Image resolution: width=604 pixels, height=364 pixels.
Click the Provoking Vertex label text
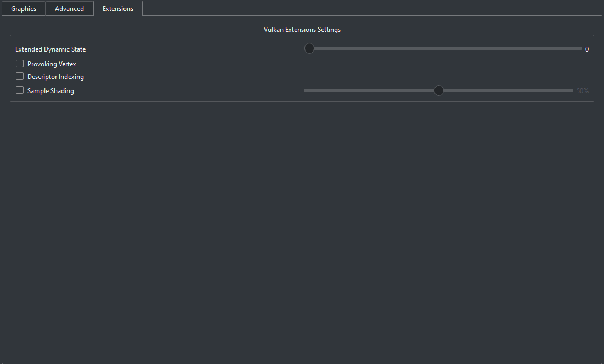click(52, 64)
